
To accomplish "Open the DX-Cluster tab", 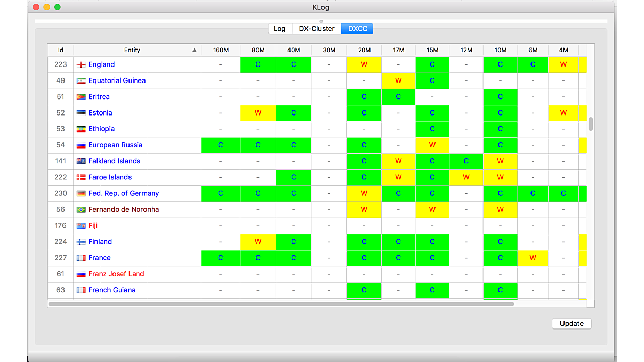I will click(x=317, y=29).
